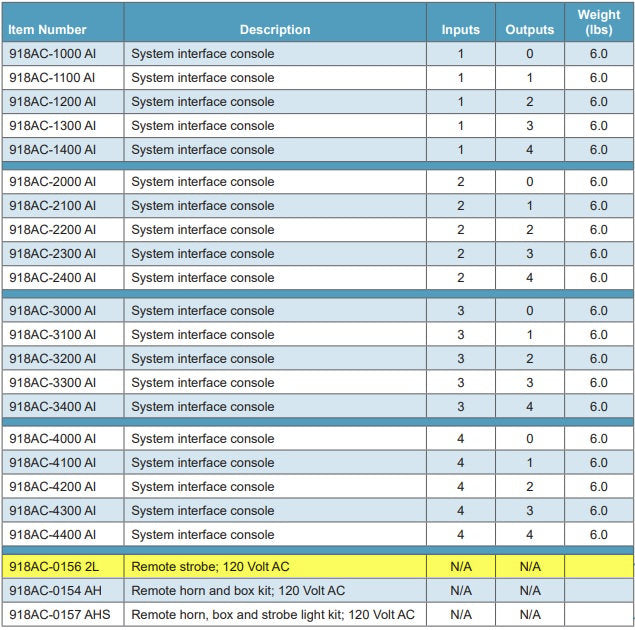Select item number 918AC-0154 AH
Screen dimensions: 635x630
pyautogui.click(x=55, y=591)
